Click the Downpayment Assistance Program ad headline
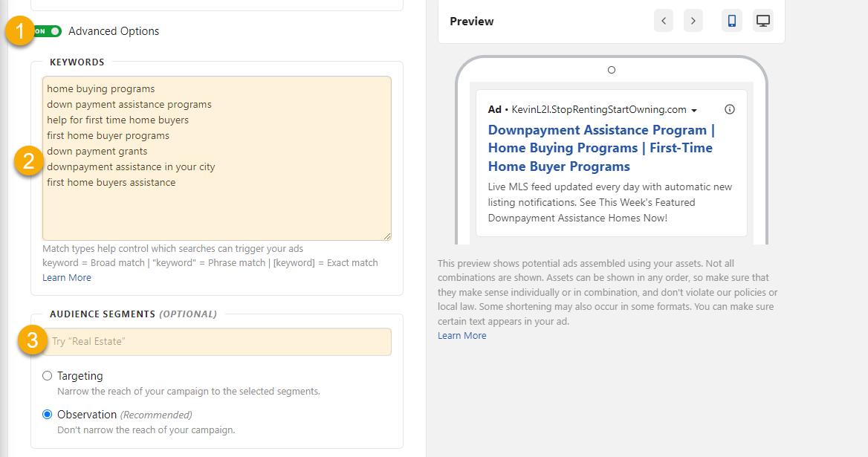 click(600, 148)
